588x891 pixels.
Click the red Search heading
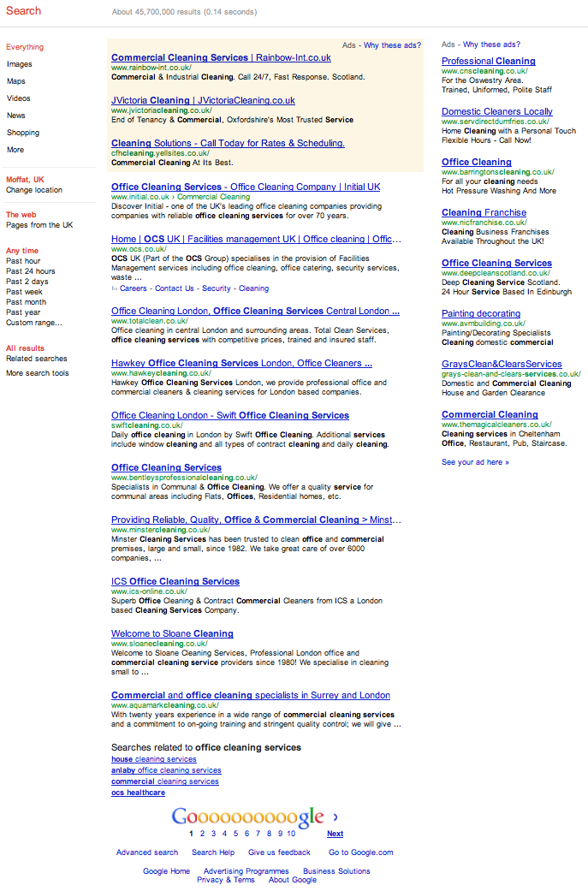(23, 11)
